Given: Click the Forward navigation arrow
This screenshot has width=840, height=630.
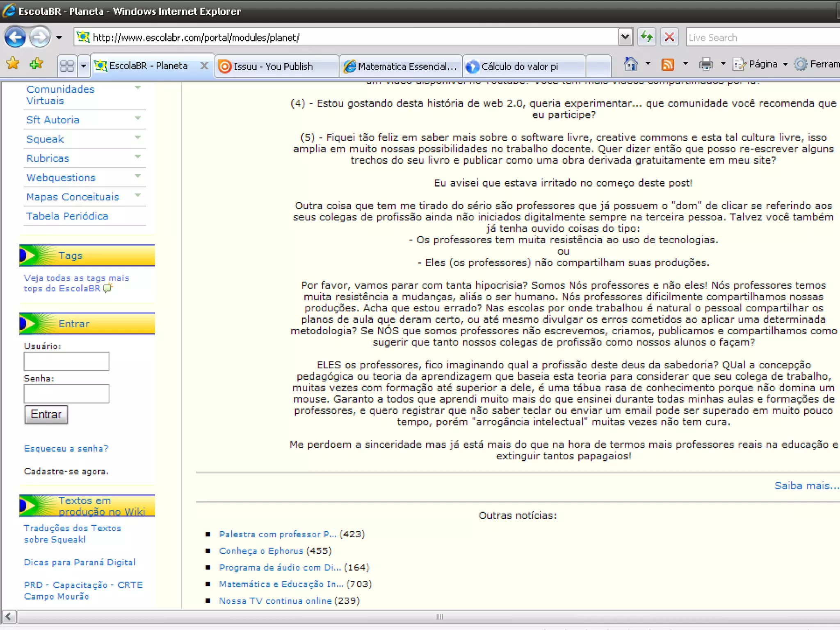Looking at the screenshot, I should (x=40, y=38).
